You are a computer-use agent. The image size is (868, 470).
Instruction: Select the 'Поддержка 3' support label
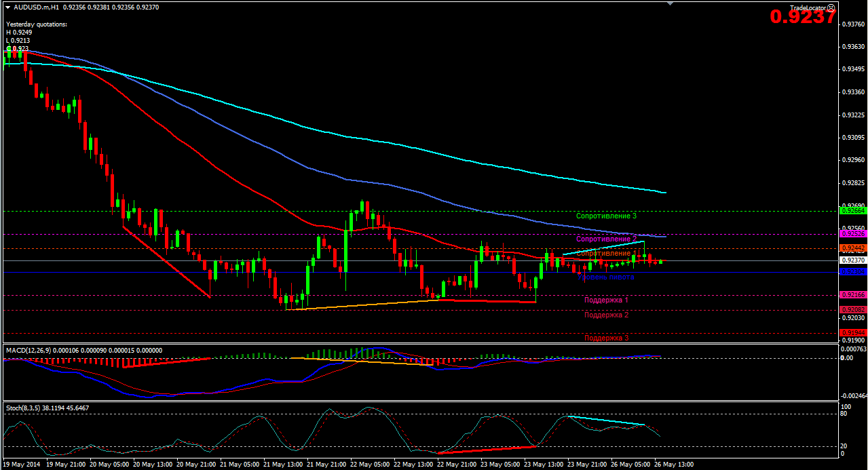point(606,337)
